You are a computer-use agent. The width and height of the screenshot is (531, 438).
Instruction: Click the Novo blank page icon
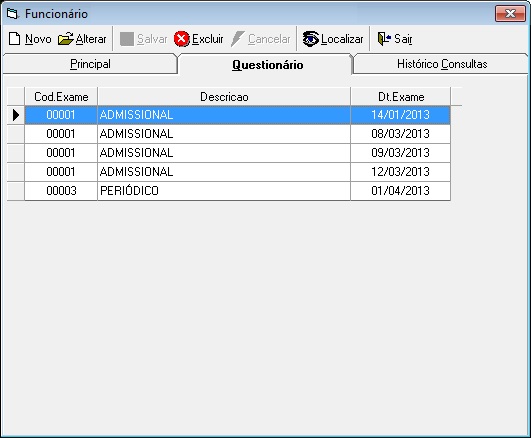(x=14, y=39)
